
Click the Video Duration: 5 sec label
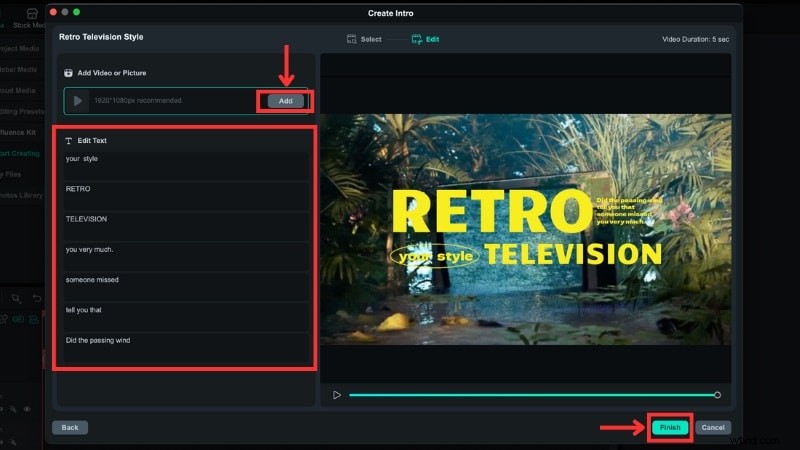pyautogui.click(x=695, y=39)
